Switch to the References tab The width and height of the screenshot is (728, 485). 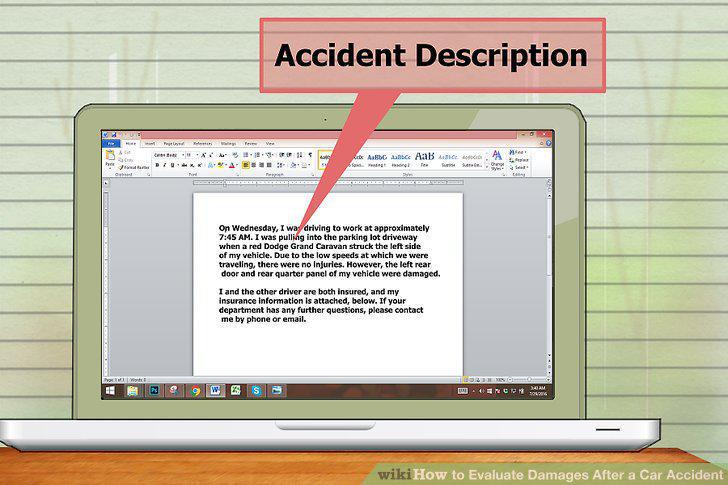202,144
